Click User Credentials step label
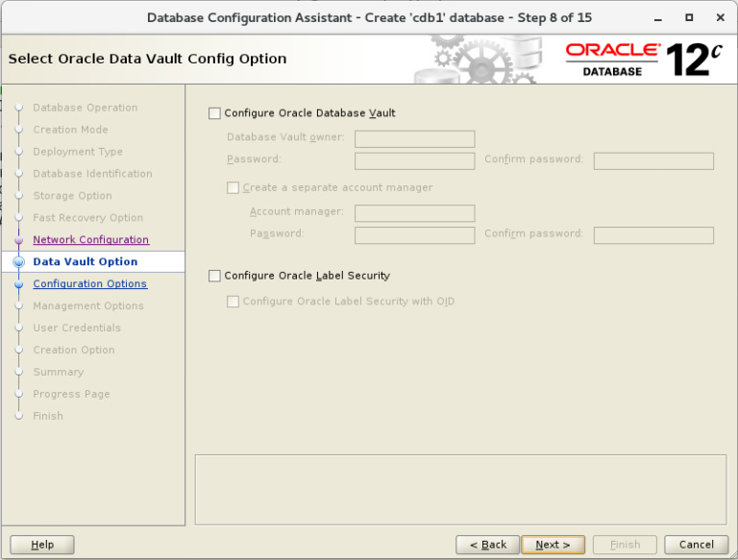The height and width of the screenshot is (560, 738). click(x=77, y=328)
